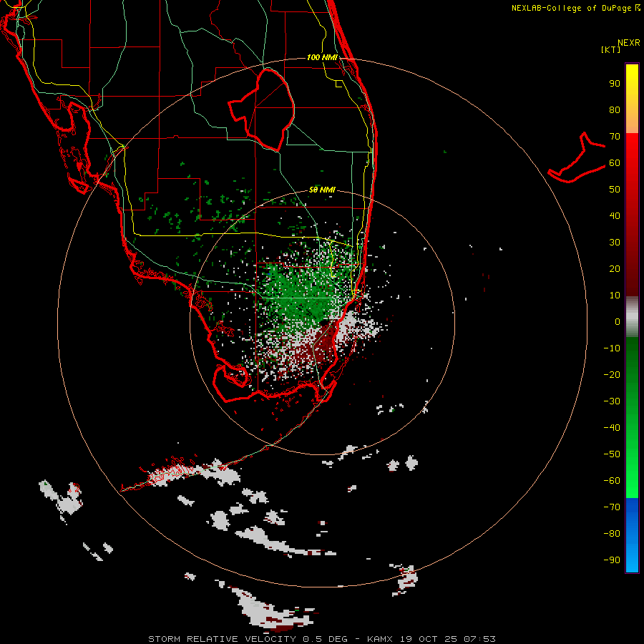The width and height of the screenshot is (644, 644).
Task: Click the positive 50 scale value
Action: pyautogui.click(x=615, y=190)
